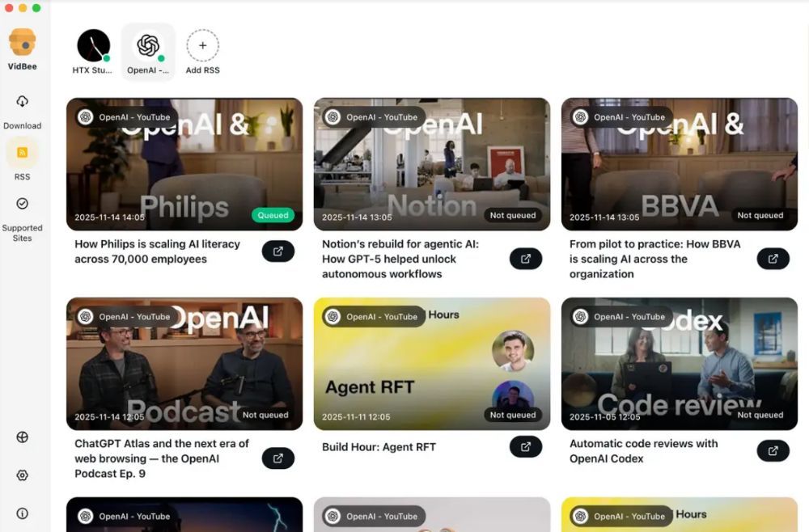Open Build Hour Agent RFT external link

pos(526,447)
